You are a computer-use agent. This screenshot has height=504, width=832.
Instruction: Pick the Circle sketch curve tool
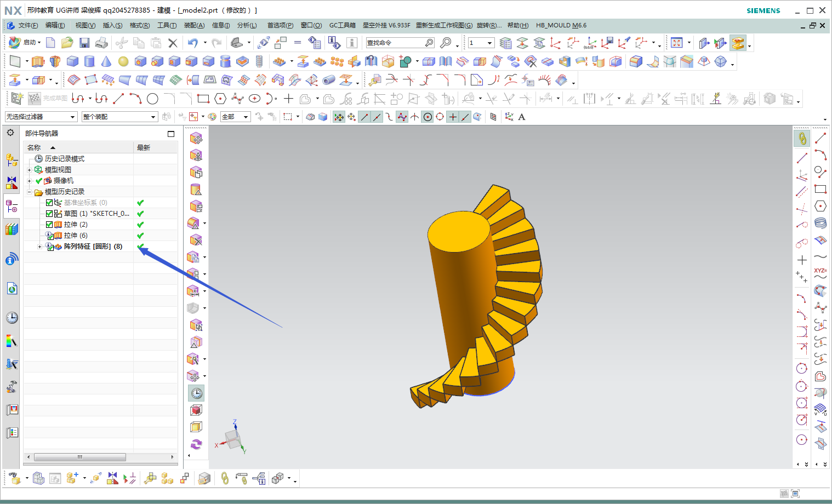[x=152, y=99]
